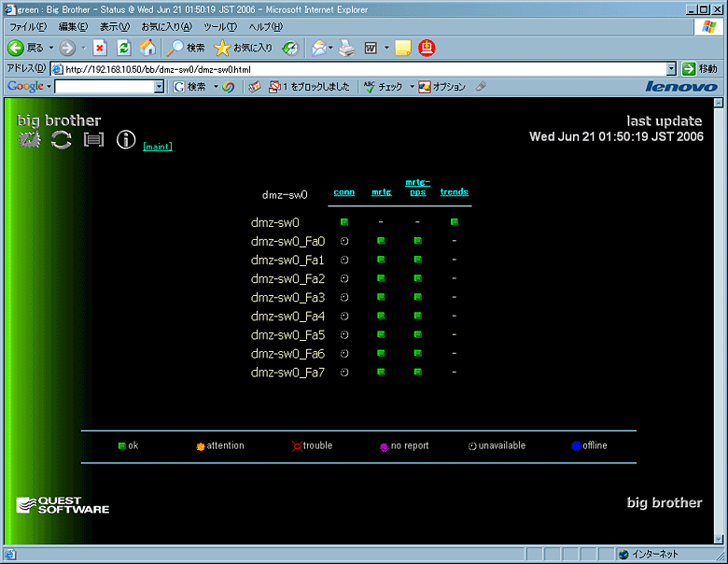Expand the Google toolbar search box dropdown
The width and height of the screenshot is (728, 564).
click(159, 87)
